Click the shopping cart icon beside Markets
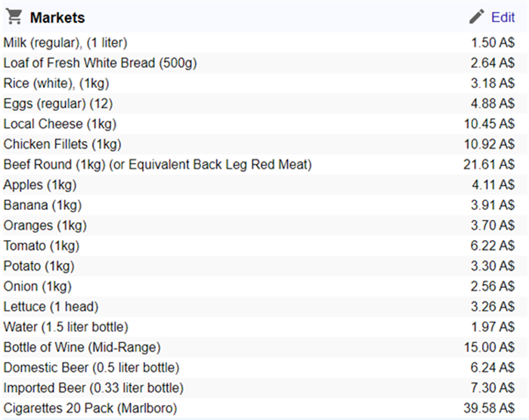Viewport: 529px width, 420px height. point(14,17)
